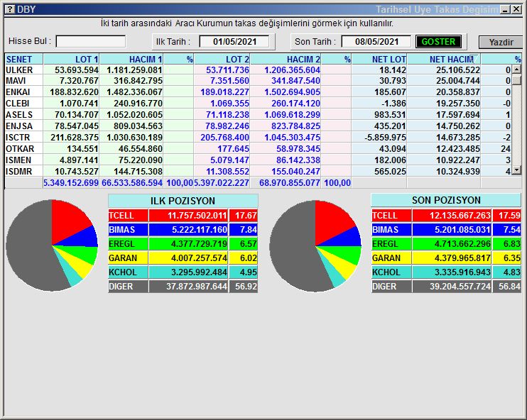Click the Son Tarih date field

click(376, 42)
